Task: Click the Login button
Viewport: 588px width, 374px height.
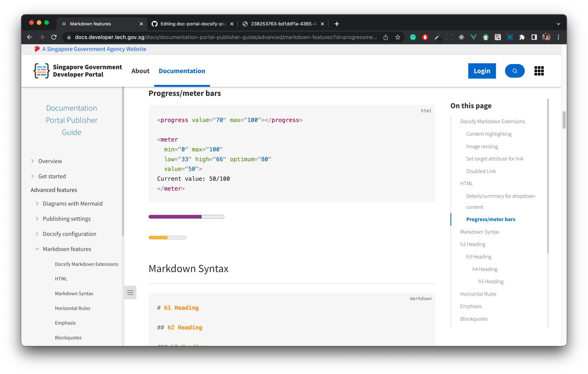Action: click(482, 71)
